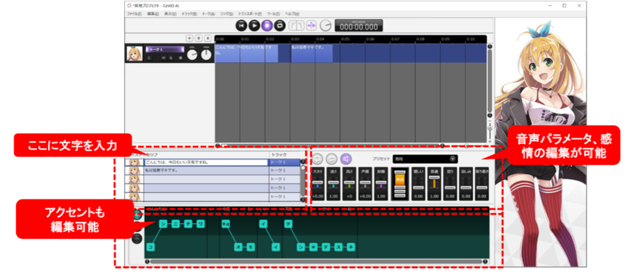644x279 pixels.
Task: Click the second round icon above sliders
Action: (x=331, y=159)
